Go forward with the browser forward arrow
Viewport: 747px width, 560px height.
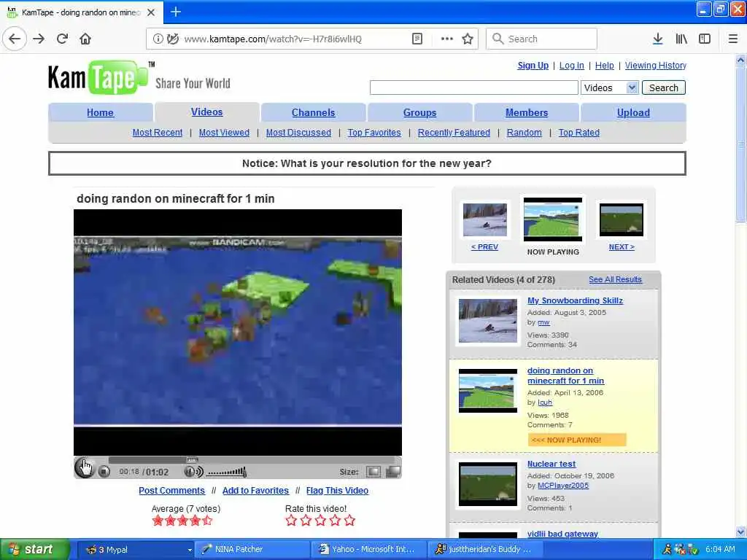pyautogui.click(x=39, y=39)
